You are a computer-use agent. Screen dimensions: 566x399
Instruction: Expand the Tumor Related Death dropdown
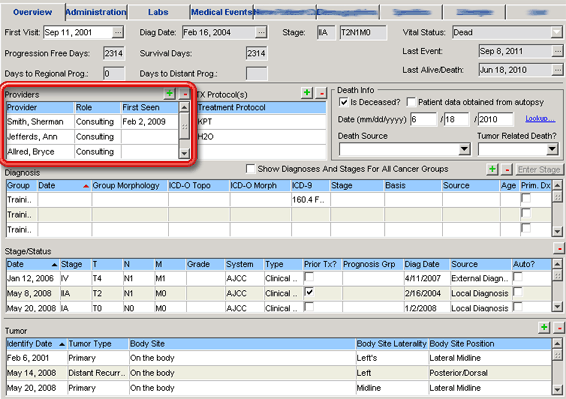[552, 149]
